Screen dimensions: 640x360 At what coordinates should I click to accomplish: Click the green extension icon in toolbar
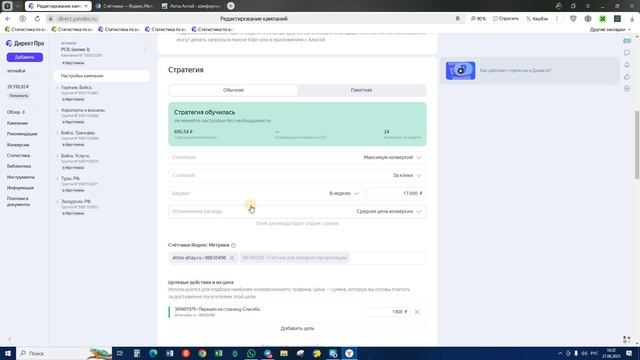(602, 19)
